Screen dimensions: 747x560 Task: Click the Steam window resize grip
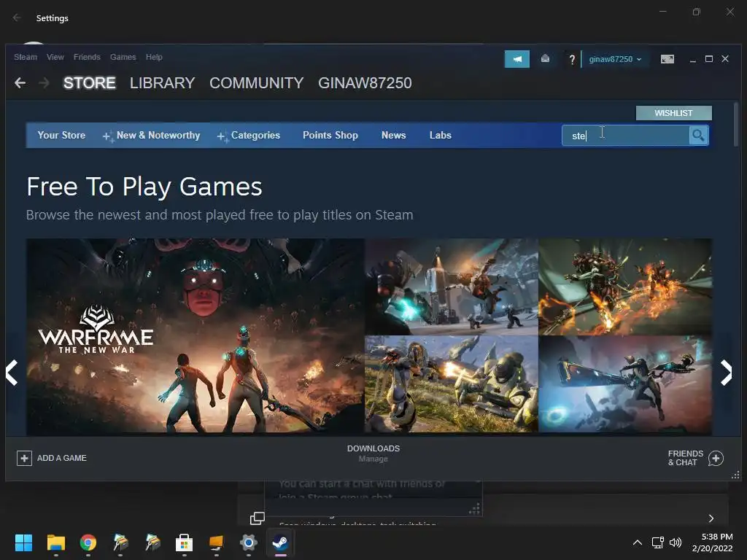point(735,475)
